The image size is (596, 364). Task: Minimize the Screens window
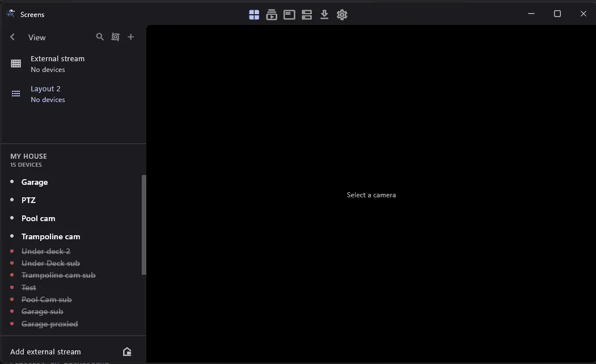pos(531,14)
